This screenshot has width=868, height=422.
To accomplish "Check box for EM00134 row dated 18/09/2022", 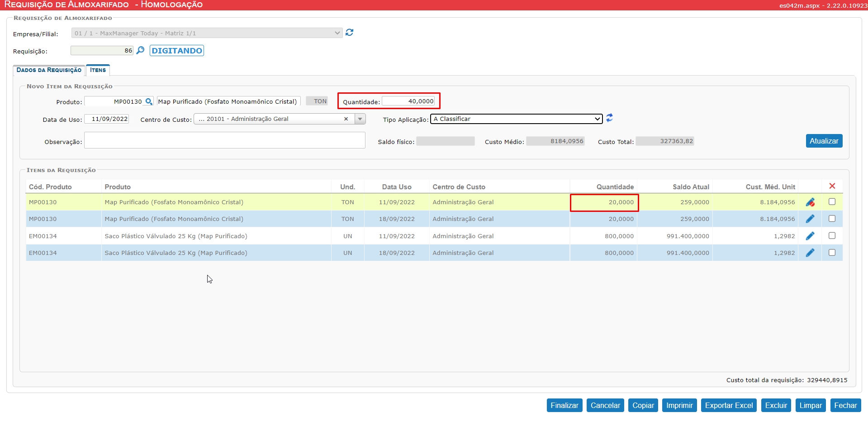I will click(x=832, y=252).
